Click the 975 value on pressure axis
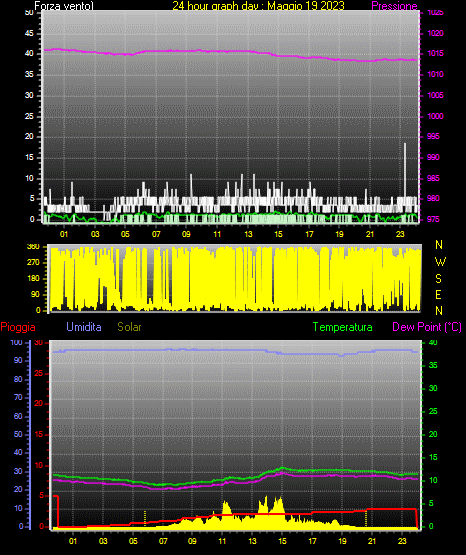 click(433, 219)
